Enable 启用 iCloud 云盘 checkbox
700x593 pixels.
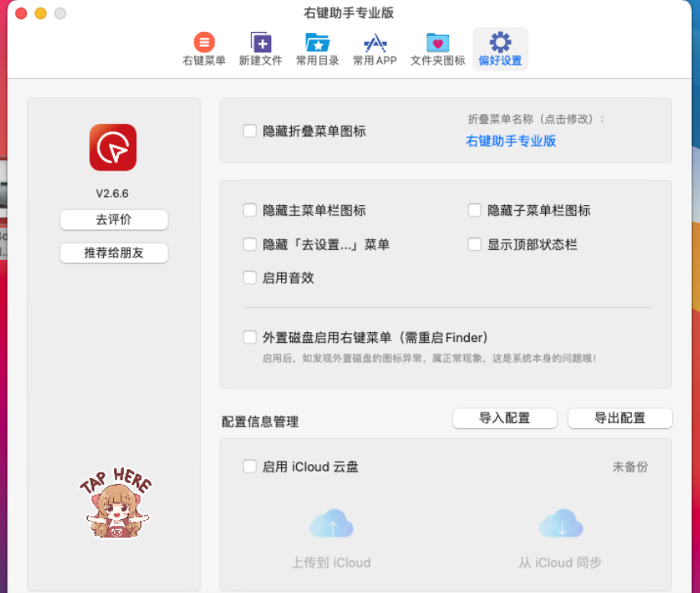pyautogui.click(x=250, y=467)
